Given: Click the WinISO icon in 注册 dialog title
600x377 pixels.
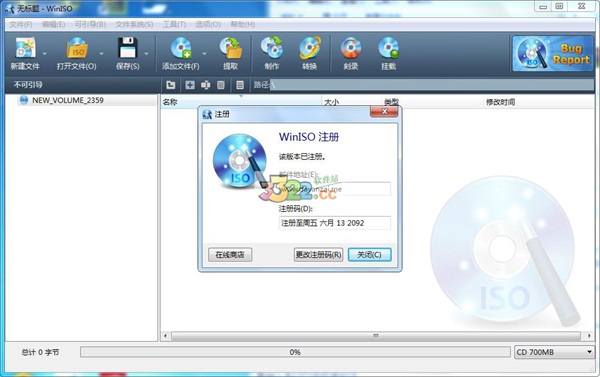Looking at the screenshot, I should 207,114.
